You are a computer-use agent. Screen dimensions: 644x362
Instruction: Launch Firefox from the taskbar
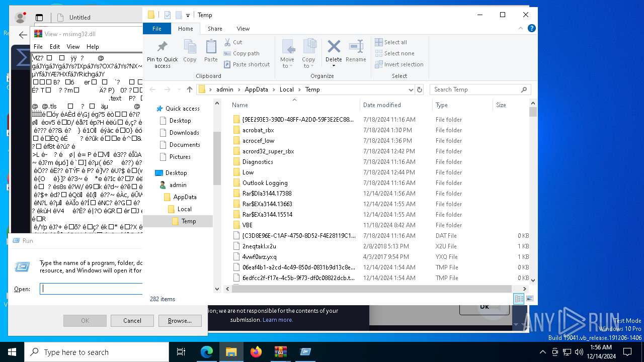(x=256, y=352)
